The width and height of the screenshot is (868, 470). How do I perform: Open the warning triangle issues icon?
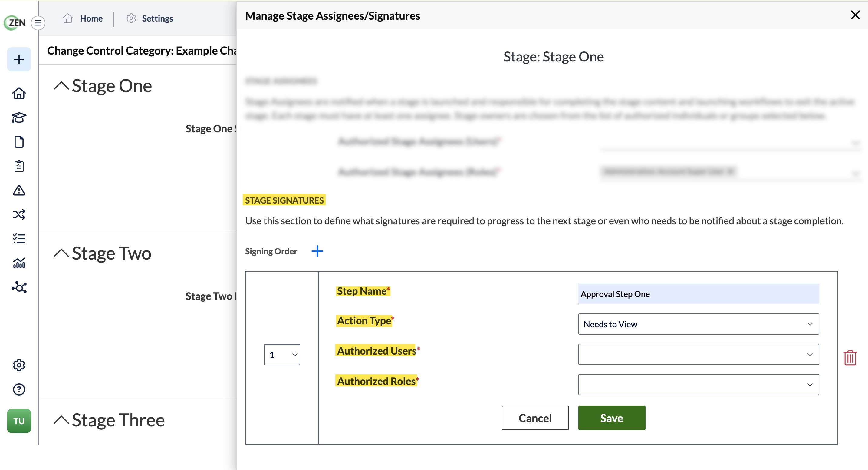(19, 190)
